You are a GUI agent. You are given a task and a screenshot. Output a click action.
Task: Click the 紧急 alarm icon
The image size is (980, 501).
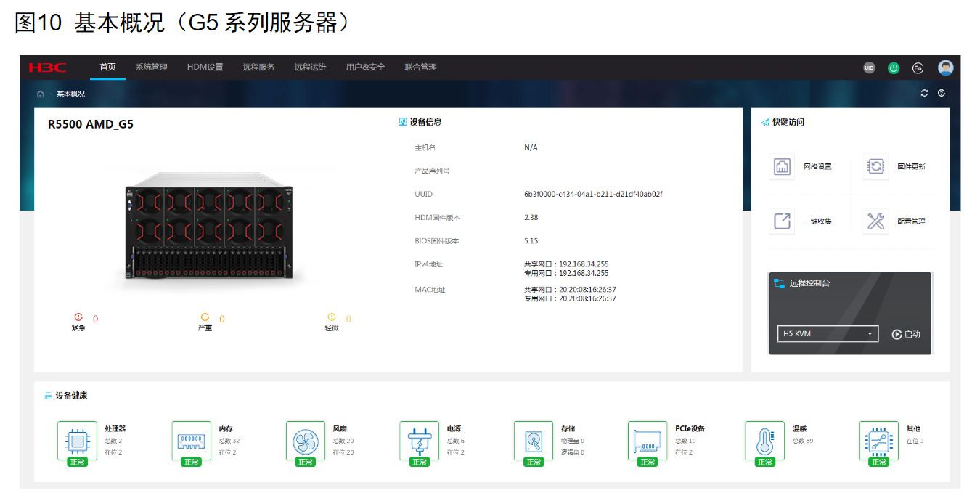click(78, 317)
